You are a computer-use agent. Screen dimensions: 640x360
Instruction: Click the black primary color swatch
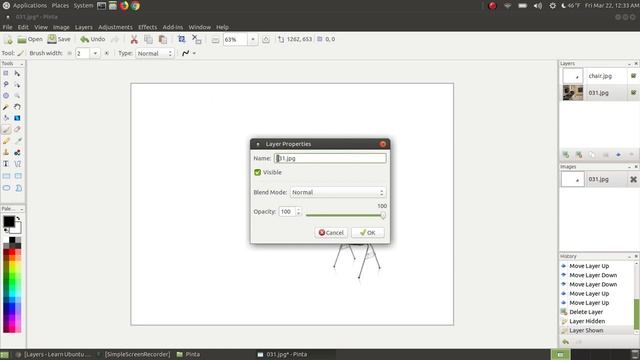[x=9, y=221]
